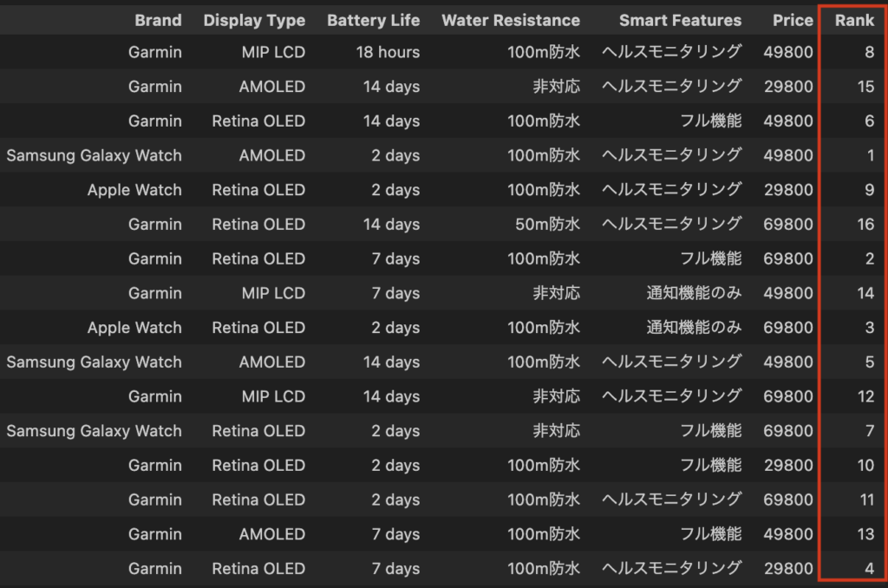Click 'Samsung Galaxy Watch' in the rank 5 row
Screen dimensions: 888x588
coord(94,362)
